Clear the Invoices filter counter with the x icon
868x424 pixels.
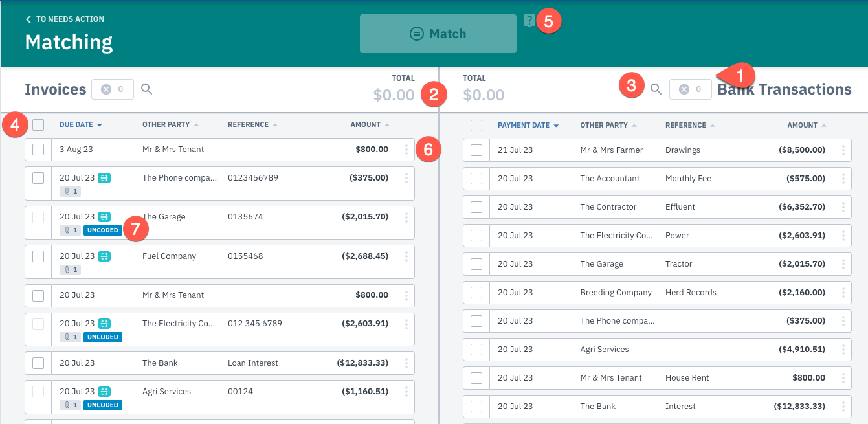pyautogui.click(x=106, y=89)
